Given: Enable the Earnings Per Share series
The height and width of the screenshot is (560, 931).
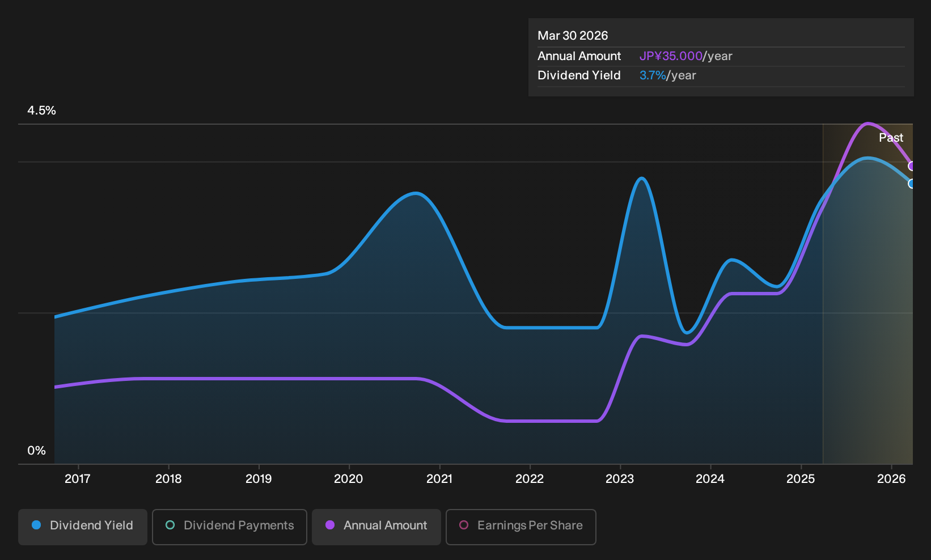Looking at the screenshot, I should click(521, 527).
